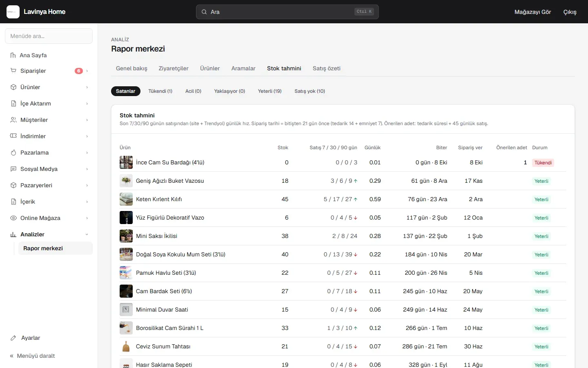This screenshot has height=368, width=588.
Task: Click the Müşteriler people icon
Action: (13, 120)
